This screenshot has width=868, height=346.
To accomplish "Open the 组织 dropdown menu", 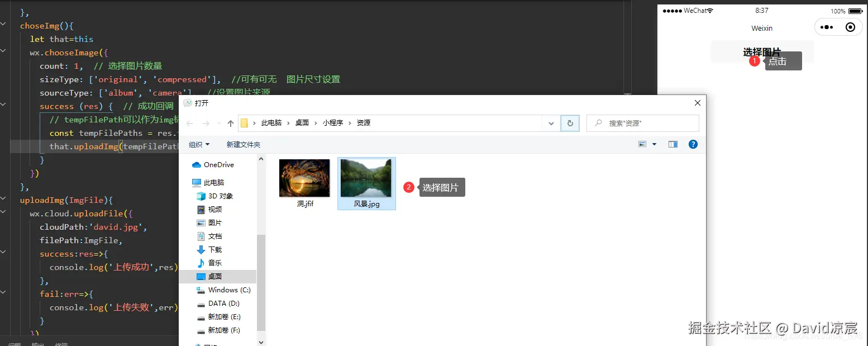I will [198, 144].
